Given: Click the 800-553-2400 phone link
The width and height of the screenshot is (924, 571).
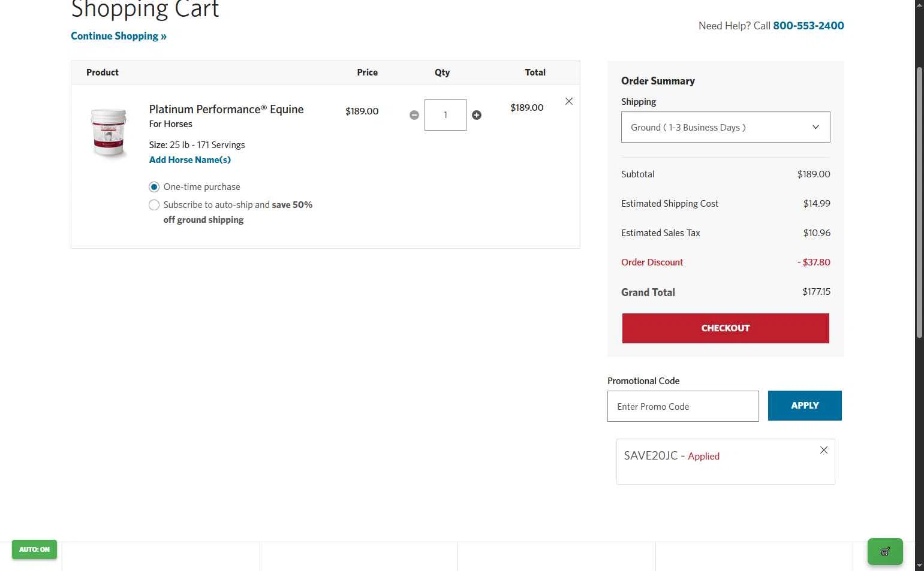Looking at the screenshot, I should click(x=808, y=26).
